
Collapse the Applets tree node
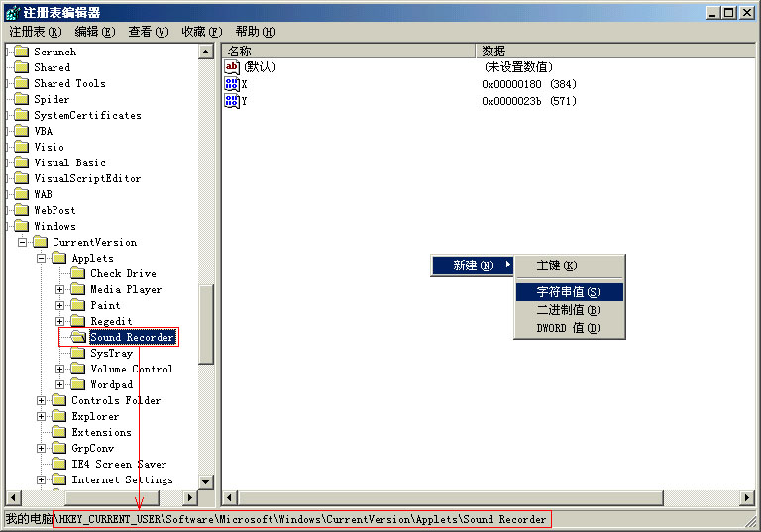click(x=42, y=258)
